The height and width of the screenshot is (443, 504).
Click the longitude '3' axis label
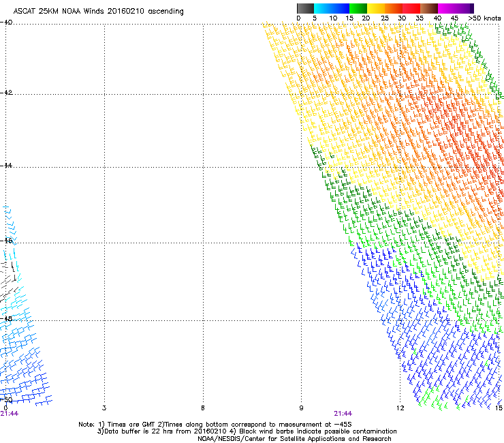[104, 408]
